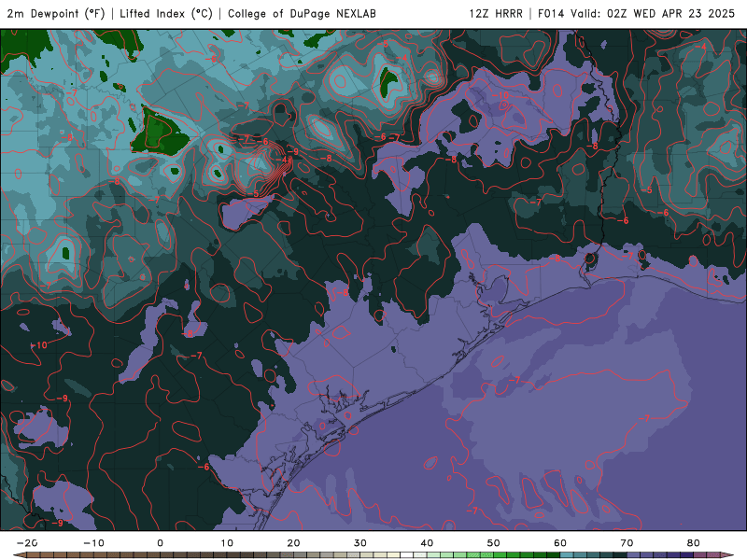
Task: Click the 0 label on the color scale
Action: (x=160, y=543)
